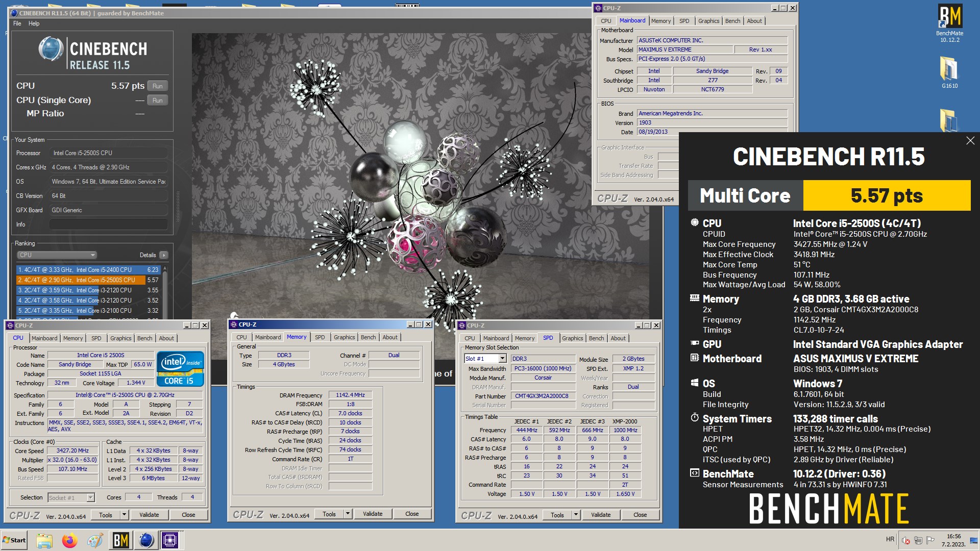Screen dimensions: 980x551
Task: Launch Firefox from the taskbar
Action: pos(70,540)
